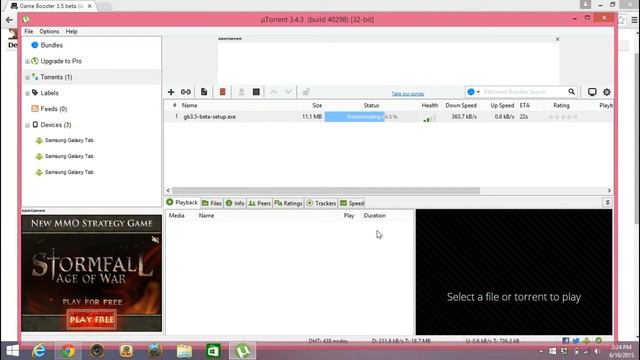Click the Twitter icon in status bar

(x=576, y=340)
